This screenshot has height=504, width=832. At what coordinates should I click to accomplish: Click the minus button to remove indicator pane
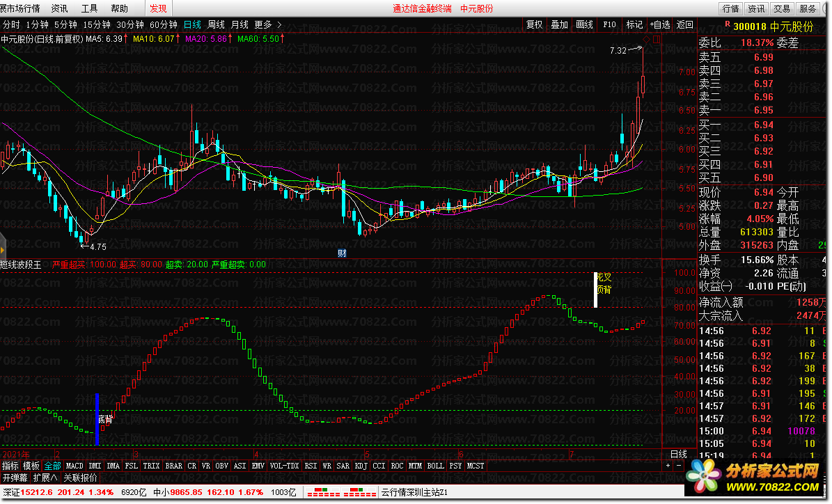pyautogui.click(x=679, y=466)
